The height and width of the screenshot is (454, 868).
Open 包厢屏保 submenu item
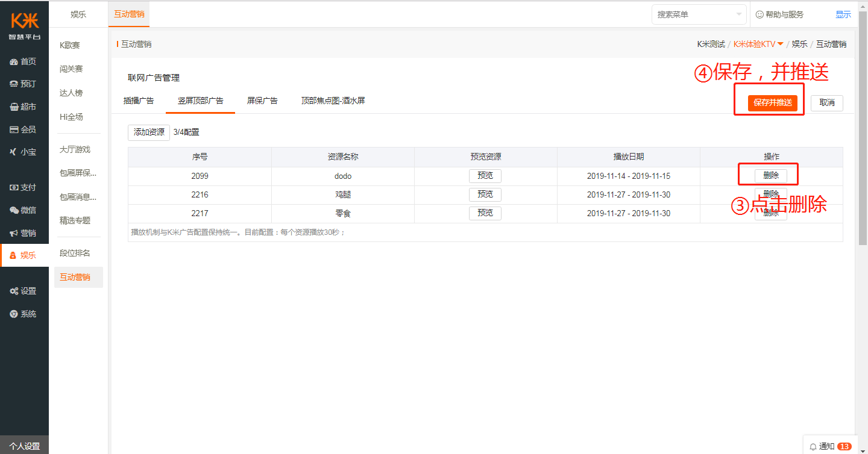coord(78,173)
